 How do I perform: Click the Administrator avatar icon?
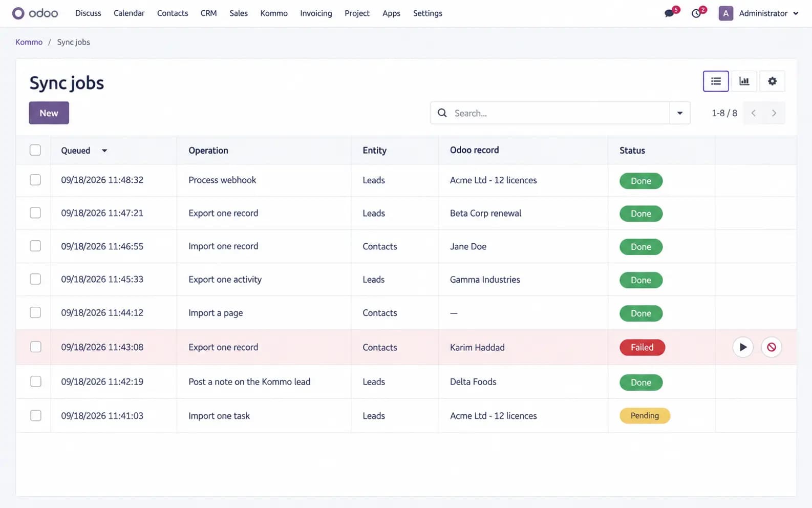725,13
